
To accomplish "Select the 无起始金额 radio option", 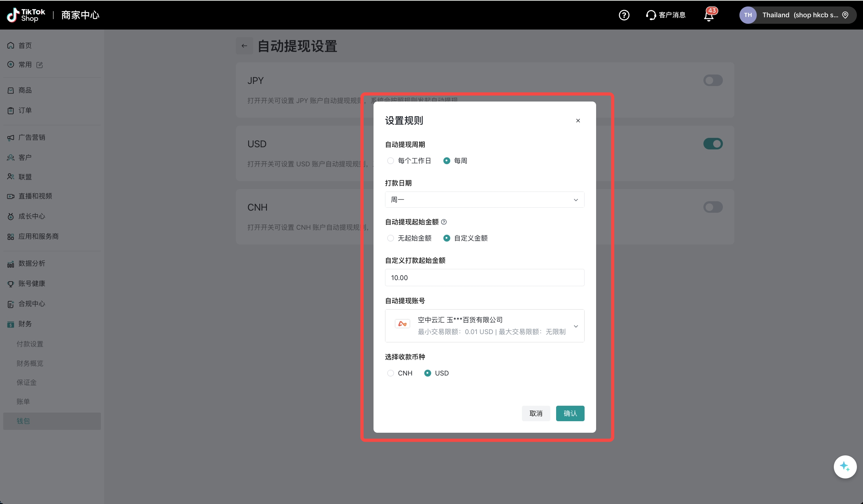I will tap(390, 238).
